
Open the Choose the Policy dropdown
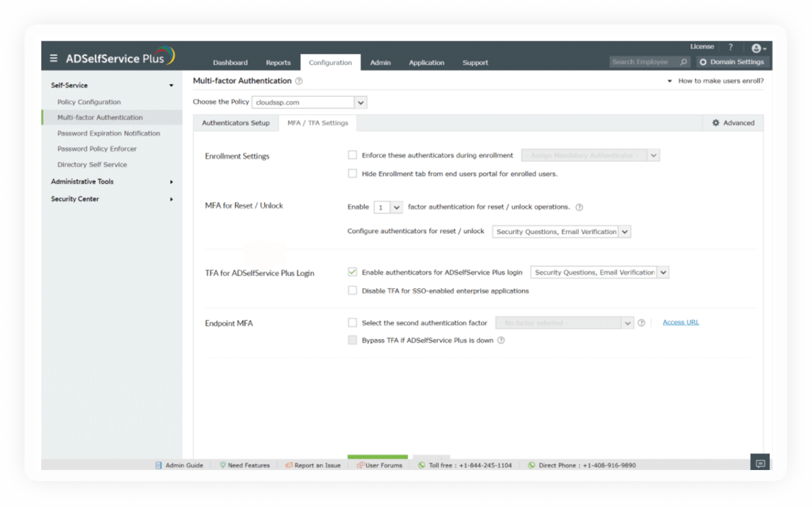[x=360, y=103]
